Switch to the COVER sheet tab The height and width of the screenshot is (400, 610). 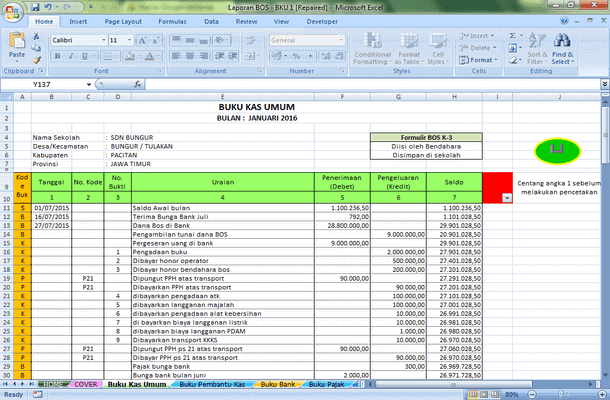click(x=86, y=384)
